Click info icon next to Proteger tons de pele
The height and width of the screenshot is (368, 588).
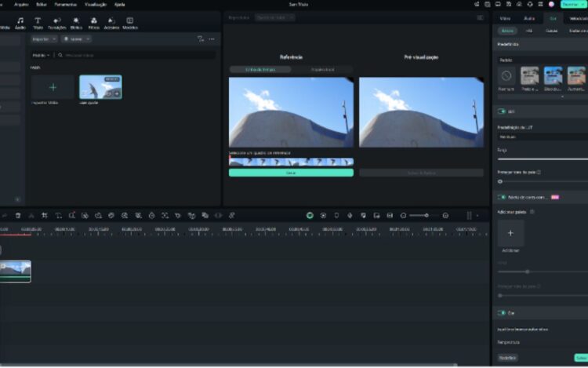pos(539,172)
